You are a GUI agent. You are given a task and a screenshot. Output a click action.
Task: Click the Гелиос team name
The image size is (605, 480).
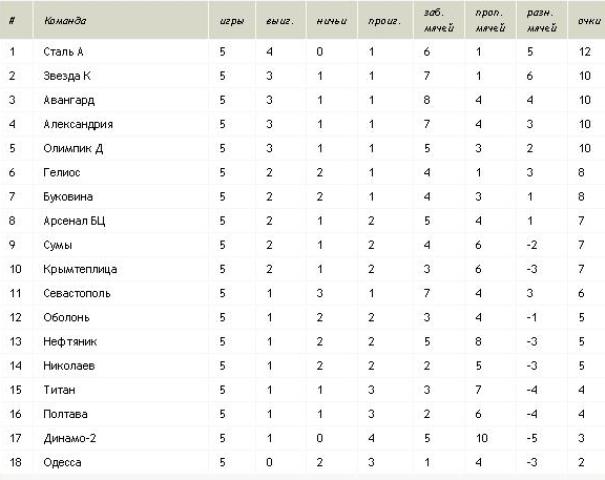pyautogui.click(x=62, y=172)
